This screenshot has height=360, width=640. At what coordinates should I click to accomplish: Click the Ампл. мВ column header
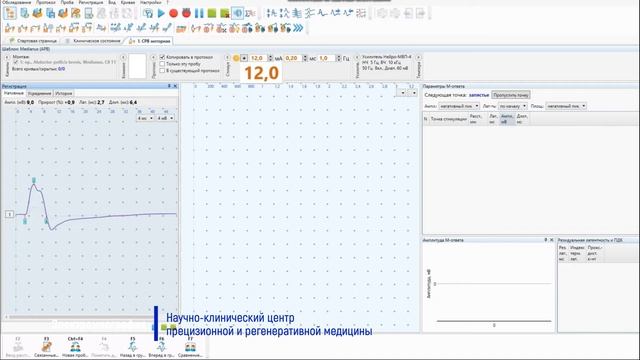[507, 119]
